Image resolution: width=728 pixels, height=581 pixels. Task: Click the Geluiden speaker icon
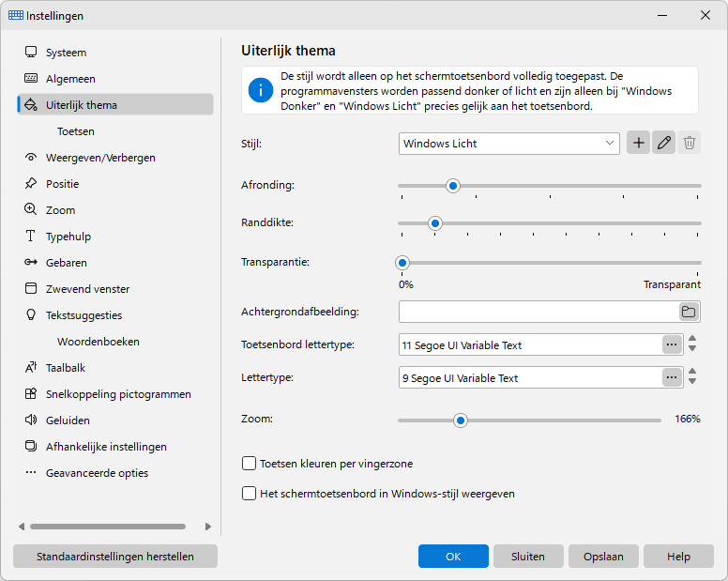coord(31,420)
